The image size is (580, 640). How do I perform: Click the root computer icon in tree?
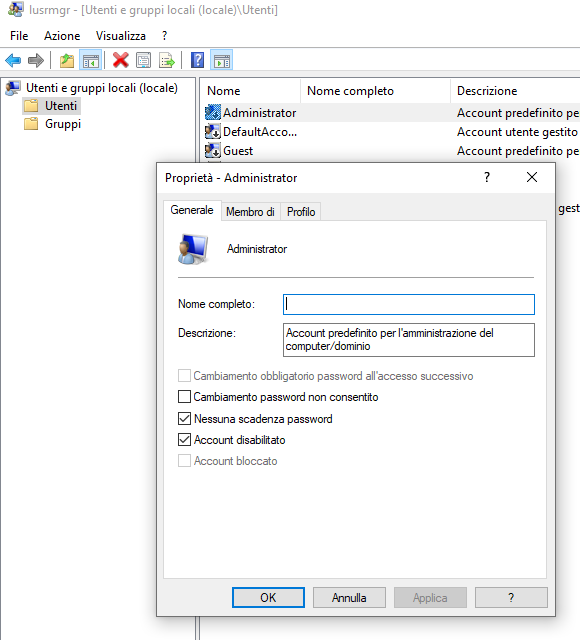(13, 88)
